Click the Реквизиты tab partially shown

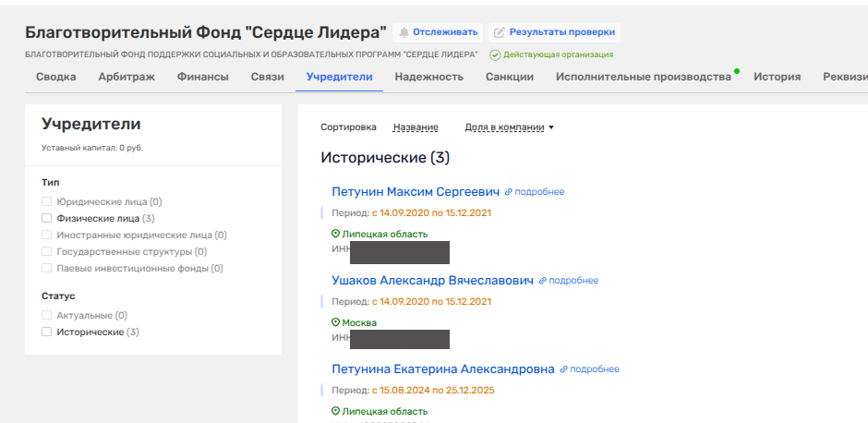[x=845, y=77]
